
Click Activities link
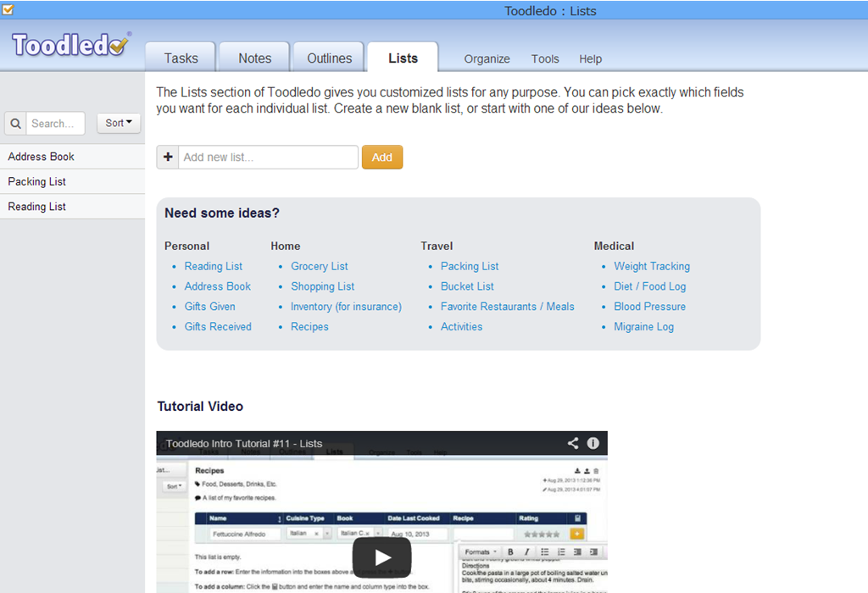pos(462,326)
